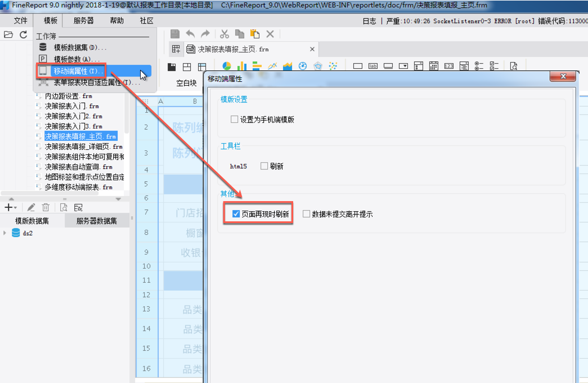
Task: Select 多维度移动端报表.frm in file list
Action: point(78,187)
